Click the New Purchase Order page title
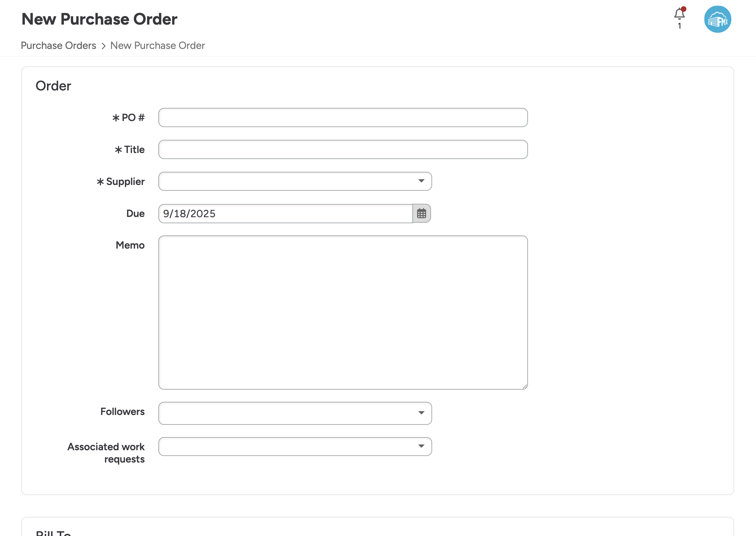This screenshot has height=536, width=756. [x=99, y=19]
